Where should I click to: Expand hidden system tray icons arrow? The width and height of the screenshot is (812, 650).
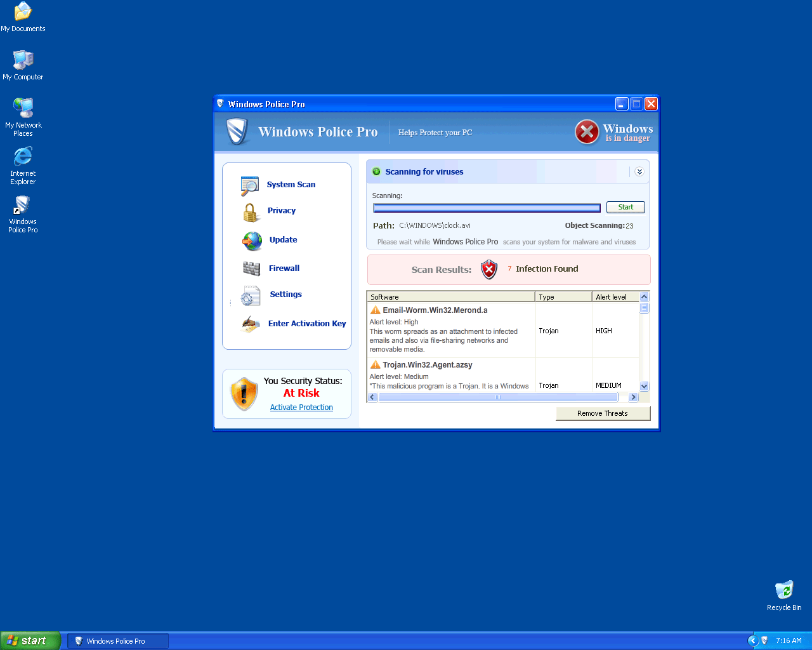point(753,640)
